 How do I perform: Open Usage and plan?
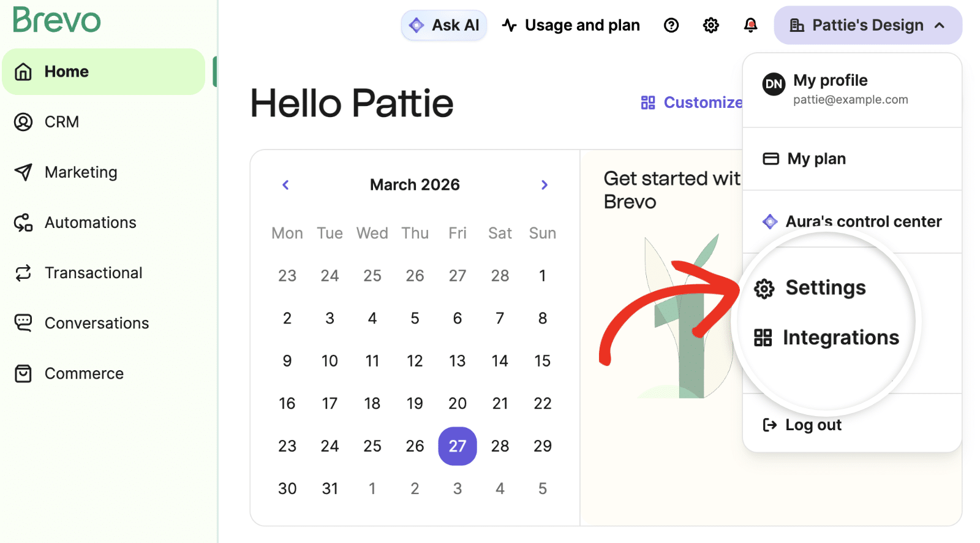[x=571, y=25]
